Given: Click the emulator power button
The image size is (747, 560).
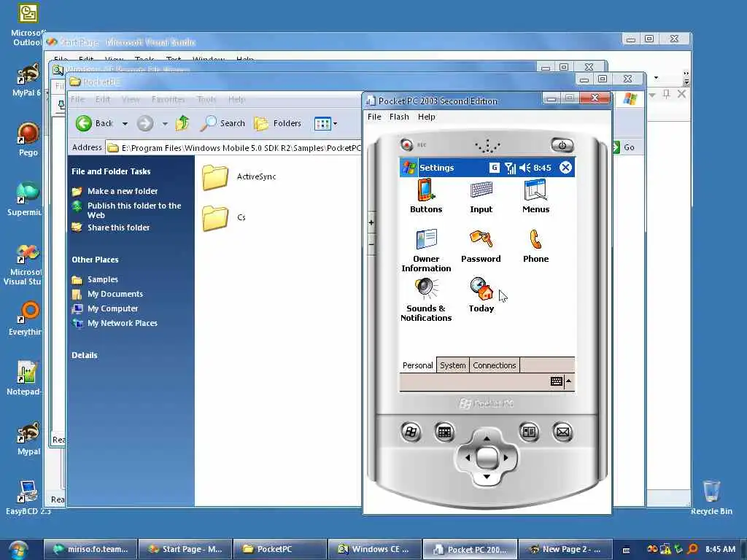Looking at the screenshot, I should 562,145.
